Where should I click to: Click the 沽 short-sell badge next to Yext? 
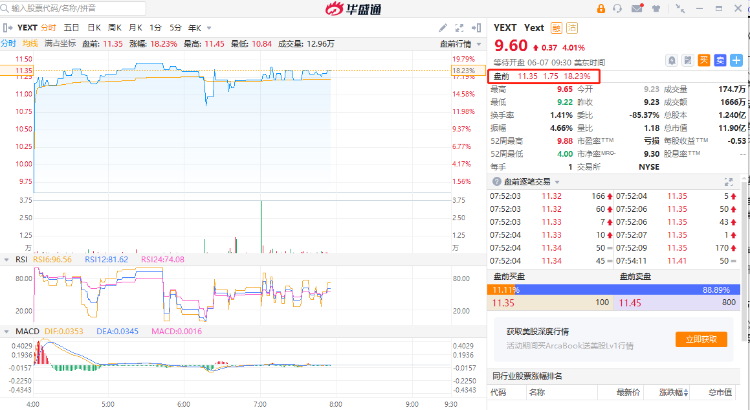point(572,28)
